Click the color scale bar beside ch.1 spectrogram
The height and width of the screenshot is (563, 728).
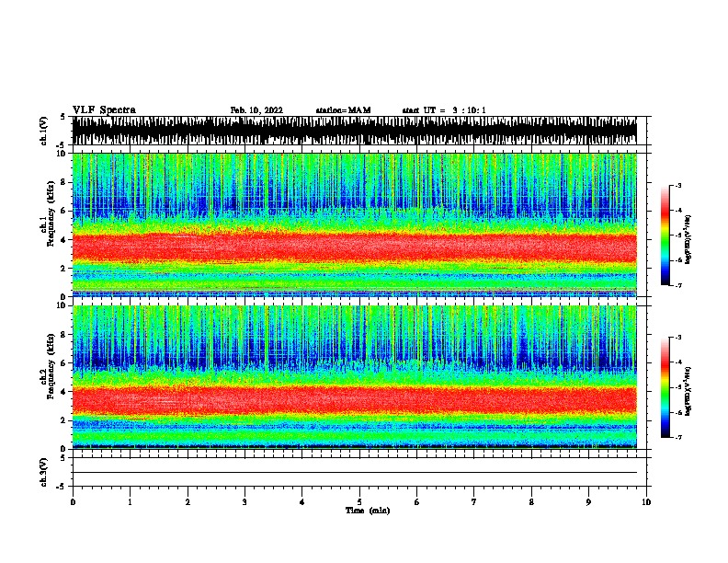point(665,236)
